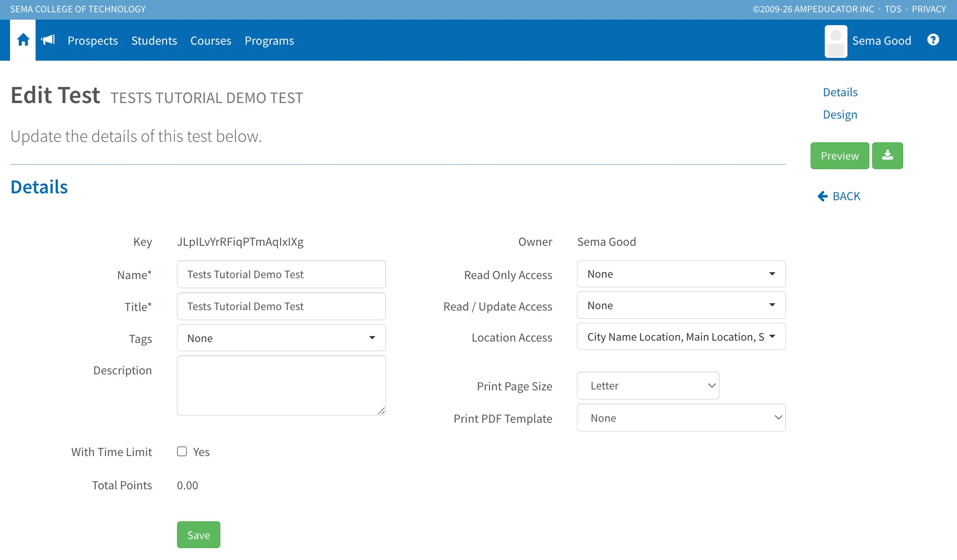Image resolution: width=957 pixels, height=560 pixels.
Task: Choose a Print Page Size option
Action: tap(648, 386)
